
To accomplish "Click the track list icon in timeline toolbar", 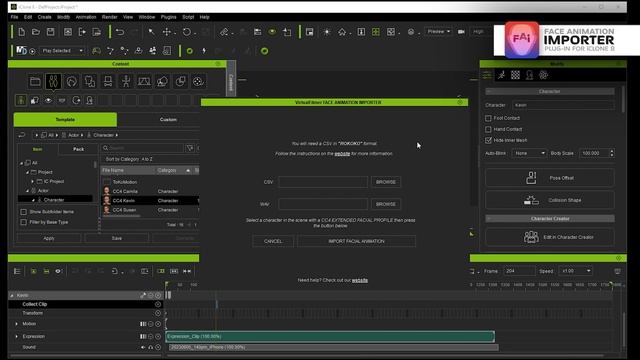I will pos(17,271).
